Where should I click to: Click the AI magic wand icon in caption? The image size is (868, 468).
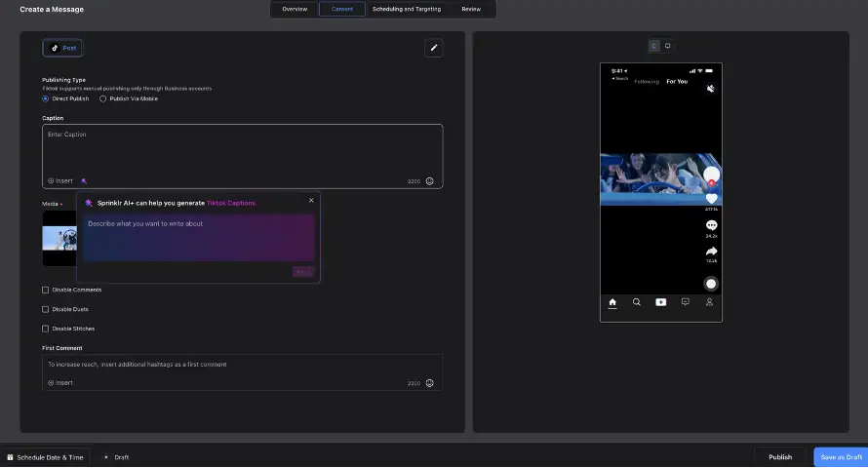point(84,181)
